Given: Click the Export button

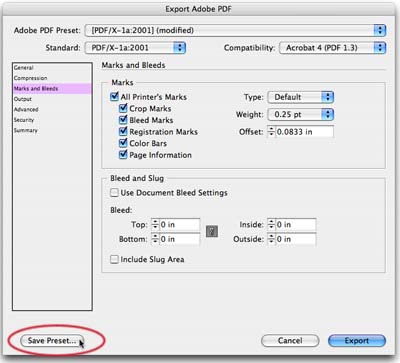Looking at the screenshot, I should pyautogui.click(x=357, y=341).
